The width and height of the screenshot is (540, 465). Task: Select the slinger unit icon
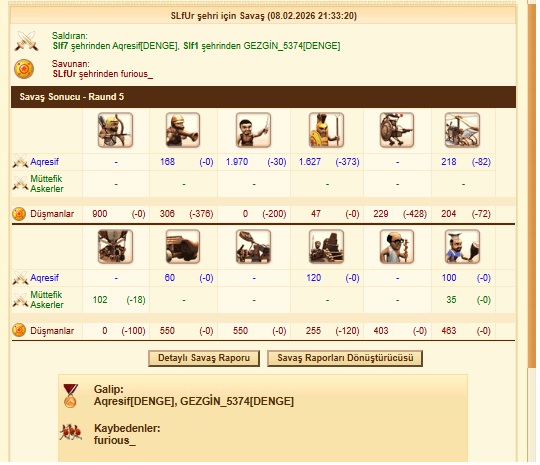point(183,130)
